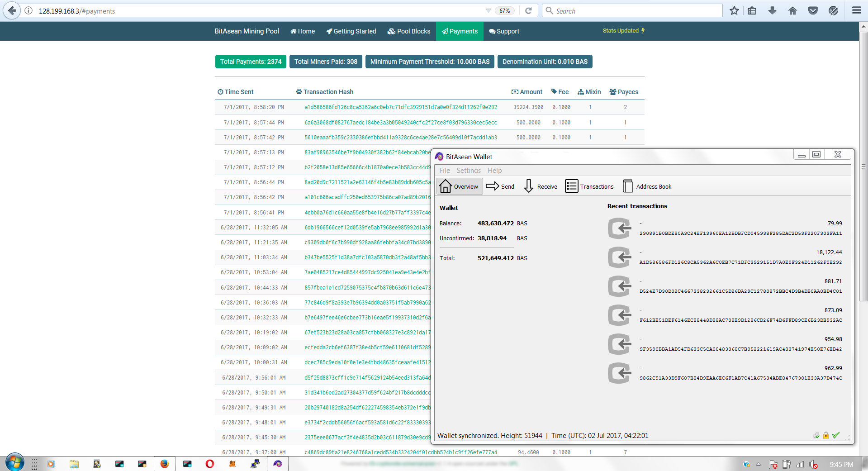Image resolution: width=868 pixels, height=471 pixels.
Task: Open the Settings menu in BitAsean Wallet
Action: click(x=469, y=171)
